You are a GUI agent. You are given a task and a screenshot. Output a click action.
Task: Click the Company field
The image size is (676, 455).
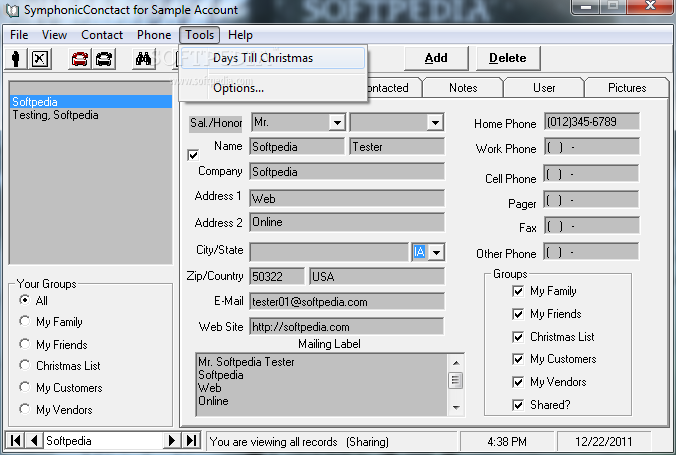coord(347,172)
